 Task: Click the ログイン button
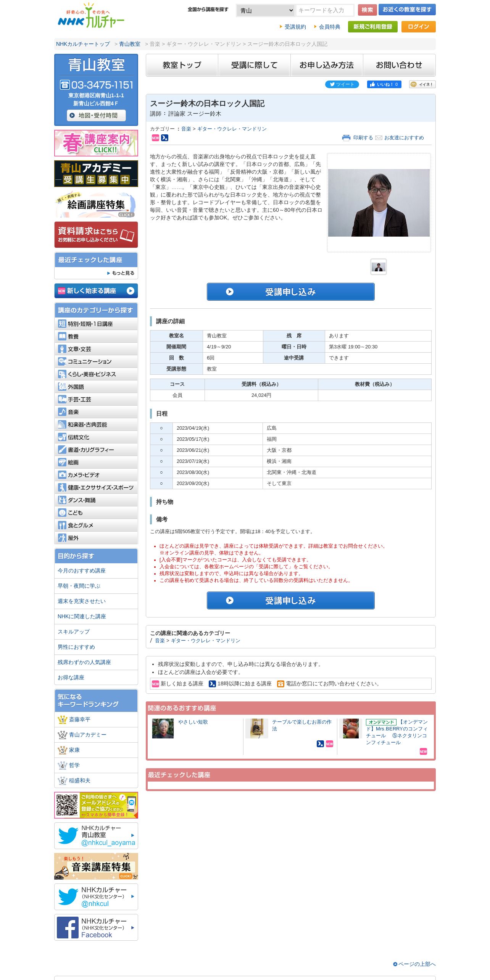click(x=418, y=27)
